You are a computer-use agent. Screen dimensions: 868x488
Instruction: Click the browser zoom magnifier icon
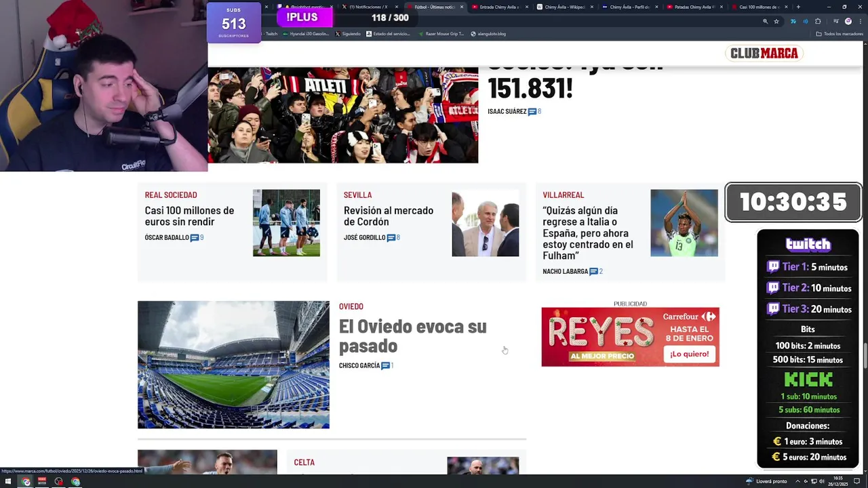click(766, 21)
